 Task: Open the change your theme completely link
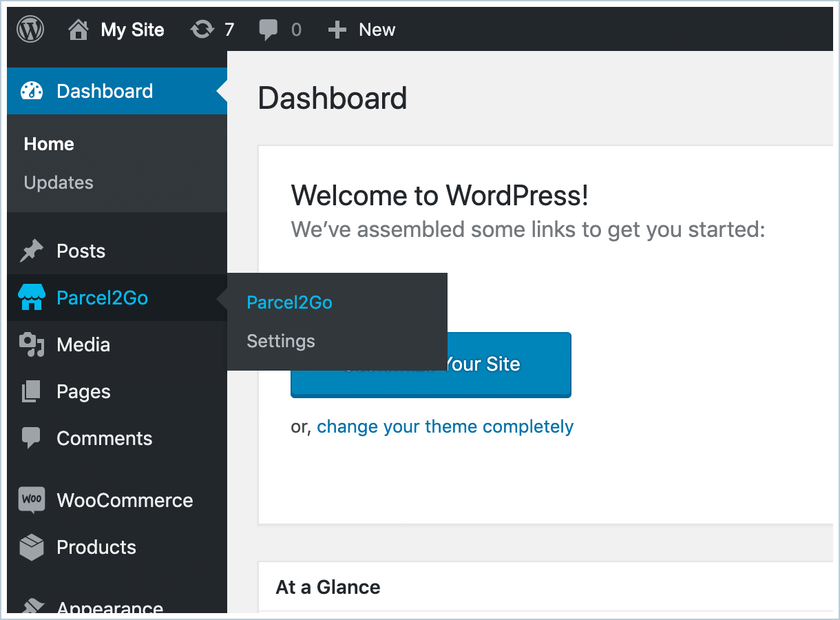pos(445,426)
